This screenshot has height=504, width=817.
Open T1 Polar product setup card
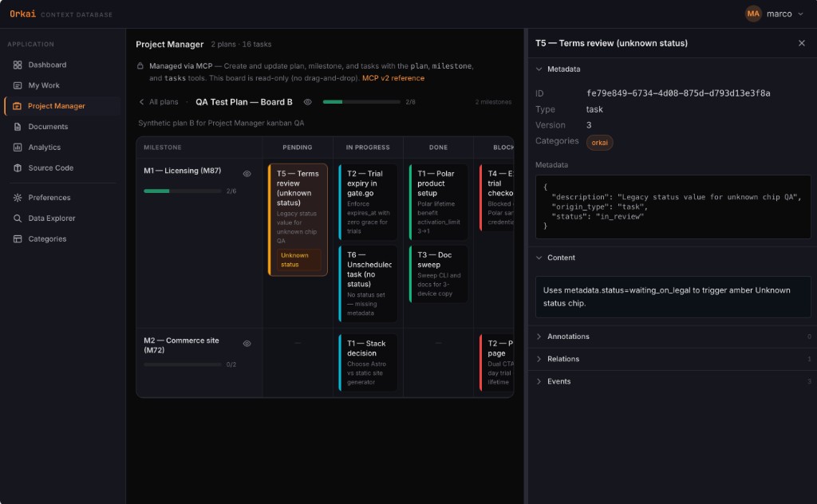click(438, 202)
